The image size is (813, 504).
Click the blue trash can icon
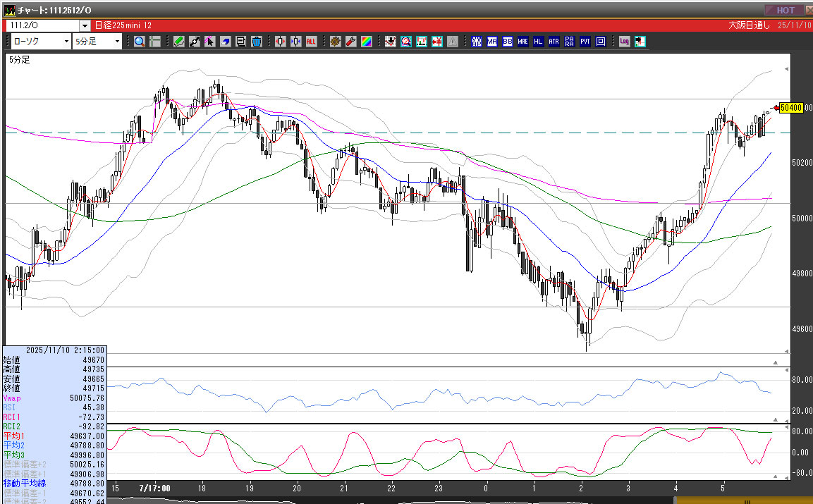click(257, 42)
